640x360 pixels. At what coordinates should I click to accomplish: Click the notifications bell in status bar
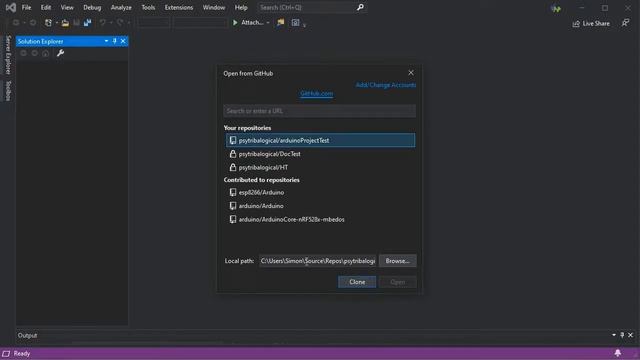point(618,353)
